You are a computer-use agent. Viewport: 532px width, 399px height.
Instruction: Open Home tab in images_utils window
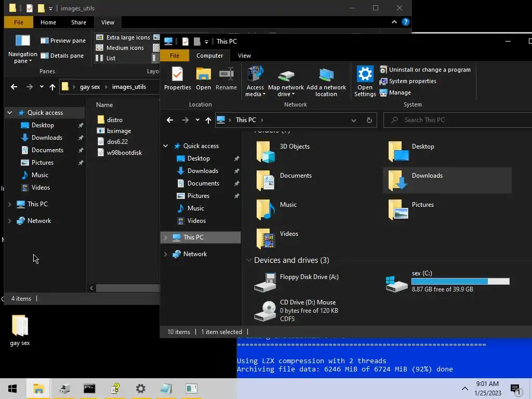pyautogui.click(x=48, y=22)
